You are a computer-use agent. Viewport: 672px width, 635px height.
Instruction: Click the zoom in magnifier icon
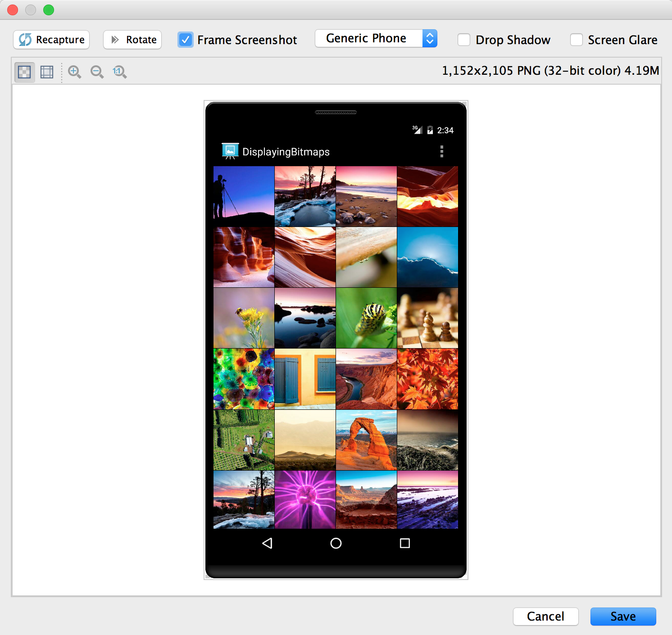click(x=74, y=72)
